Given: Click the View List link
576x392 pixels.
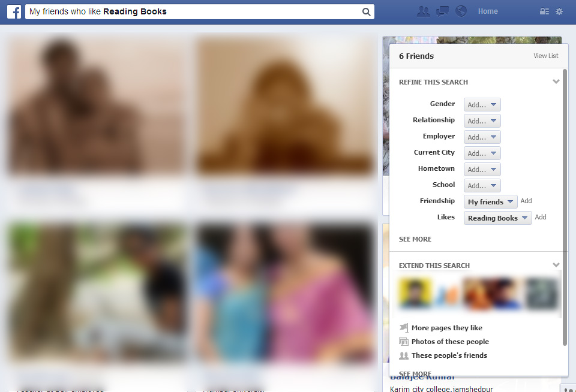Looking at the screenshot, I should tap(545, 56).
